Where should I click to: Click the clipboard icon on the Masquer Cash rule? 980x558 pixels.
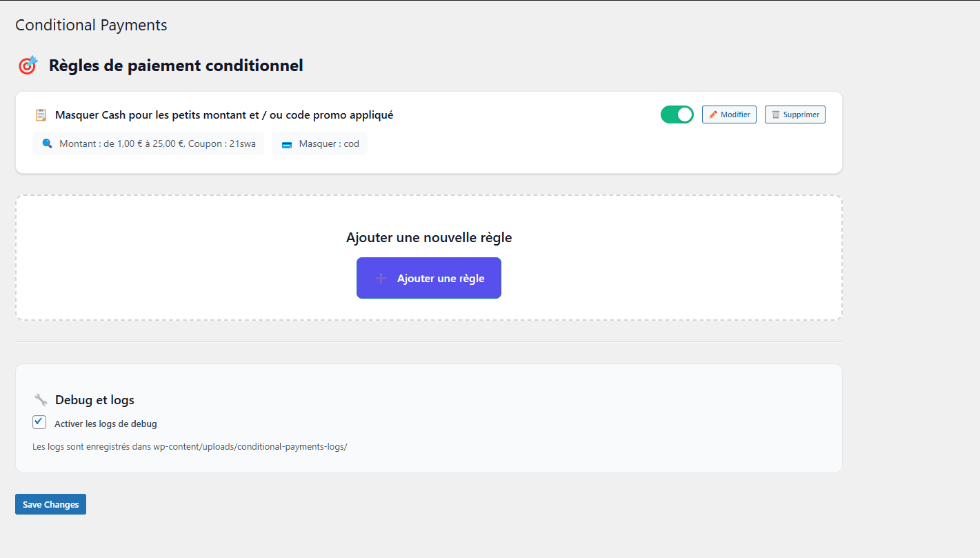41,114
